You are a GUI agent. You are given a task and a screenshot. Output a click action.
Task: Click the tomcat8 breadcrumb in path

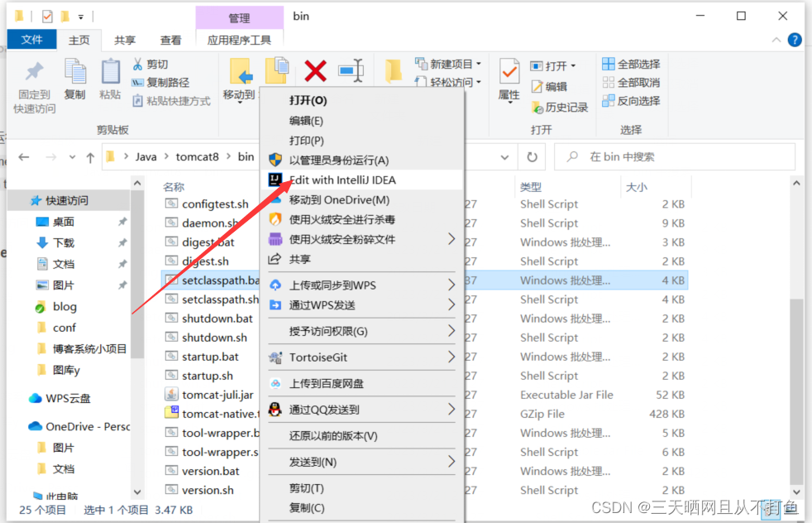pyautogui.click(x=198, y=156)
